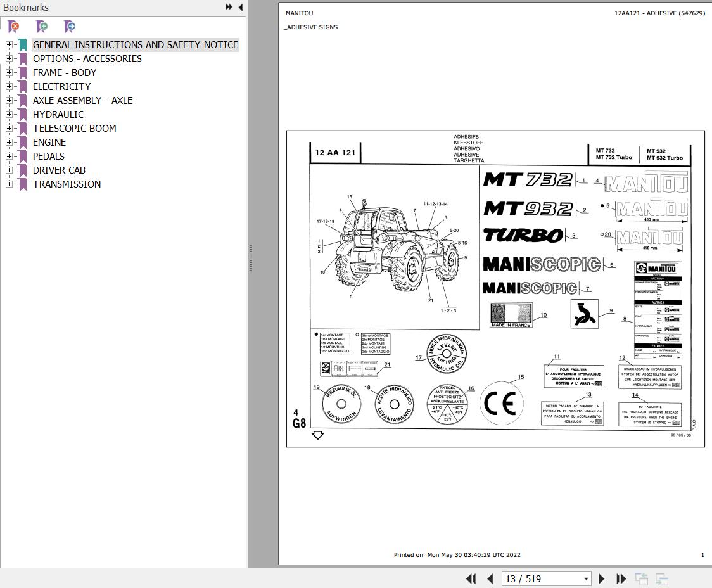Click the go-to-bookmark arrow icon
Image resolution: width=712 pixels, height=588 pixels.
click(70, 27)
